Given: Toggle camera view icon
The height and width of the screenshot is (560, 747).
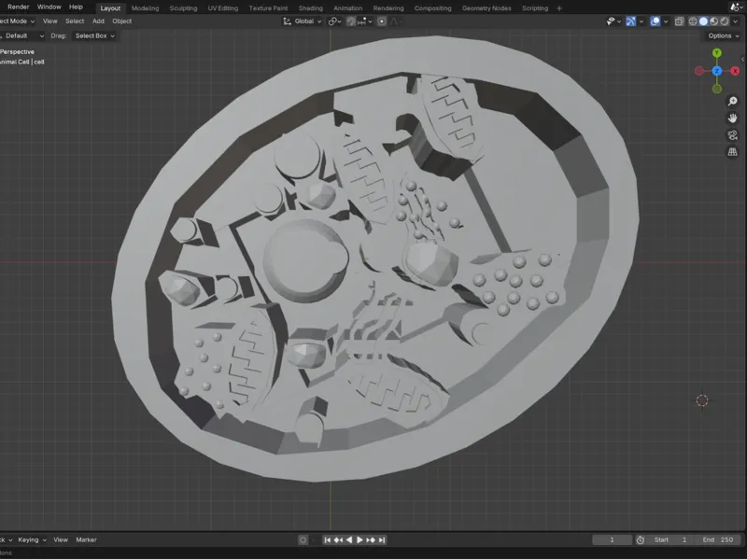Looking at the screenshot, I should point(732,135).
